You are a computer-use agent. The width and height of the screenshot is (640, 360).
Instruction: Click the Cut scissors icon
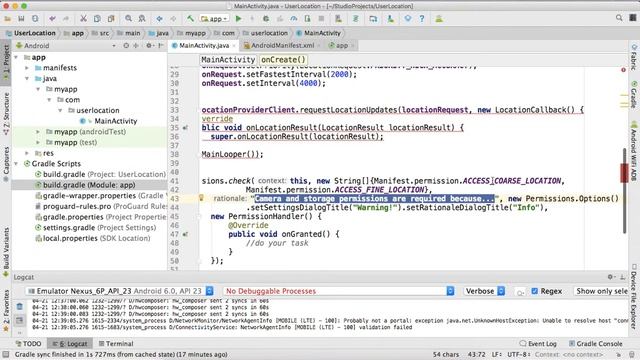pos(83,19)
